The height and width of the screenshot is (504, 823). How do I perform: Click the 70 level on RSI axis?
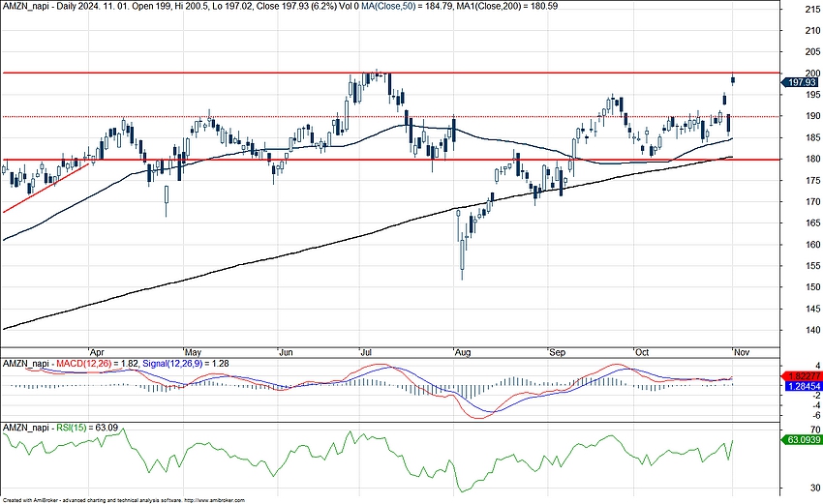(x=815, y=430)
